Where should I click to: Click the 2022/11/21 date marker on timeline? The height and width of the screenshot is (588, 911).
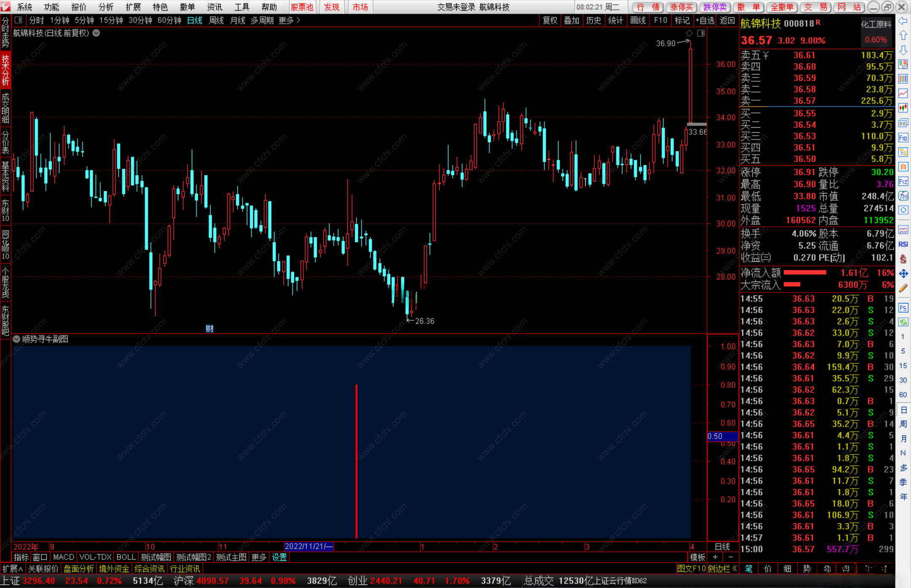pyautogui.click(x=308, y=546)
